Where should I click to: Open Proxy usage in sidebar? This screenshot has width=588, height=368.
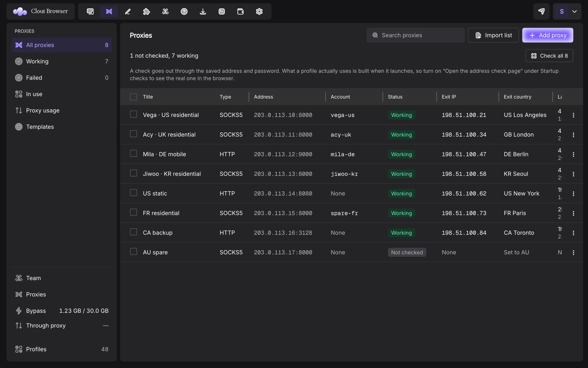point(62,110)
